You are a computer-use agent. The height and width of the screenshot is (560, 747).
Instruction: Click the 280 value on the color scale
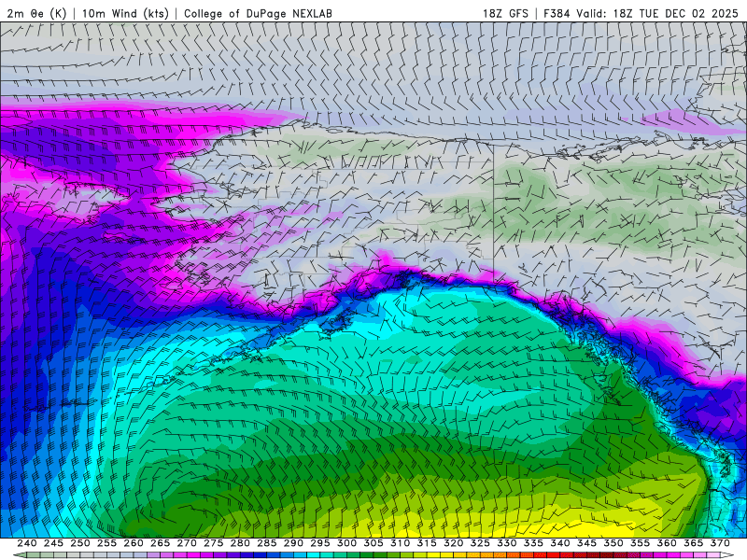click(x=240, y=543)
